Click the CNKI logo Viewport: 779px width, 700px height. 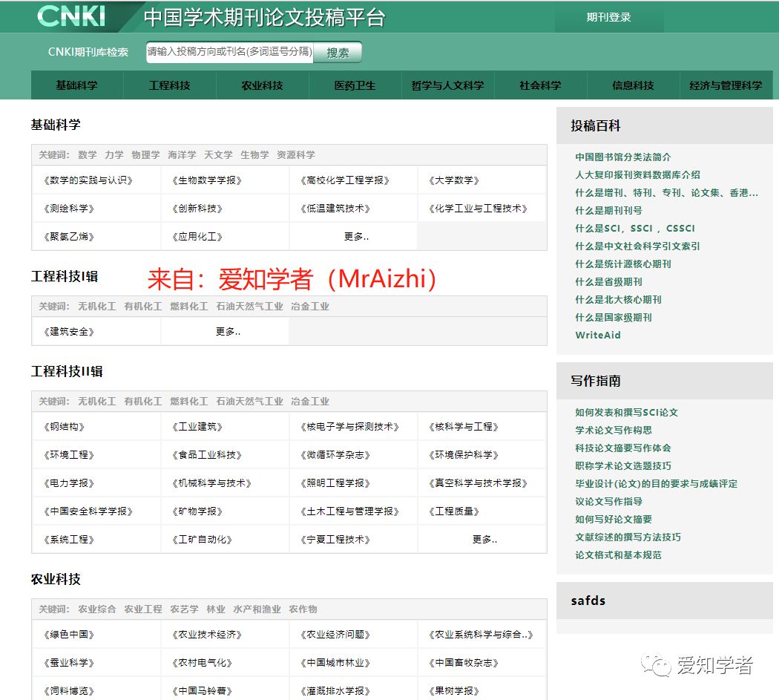click(71, 16)
